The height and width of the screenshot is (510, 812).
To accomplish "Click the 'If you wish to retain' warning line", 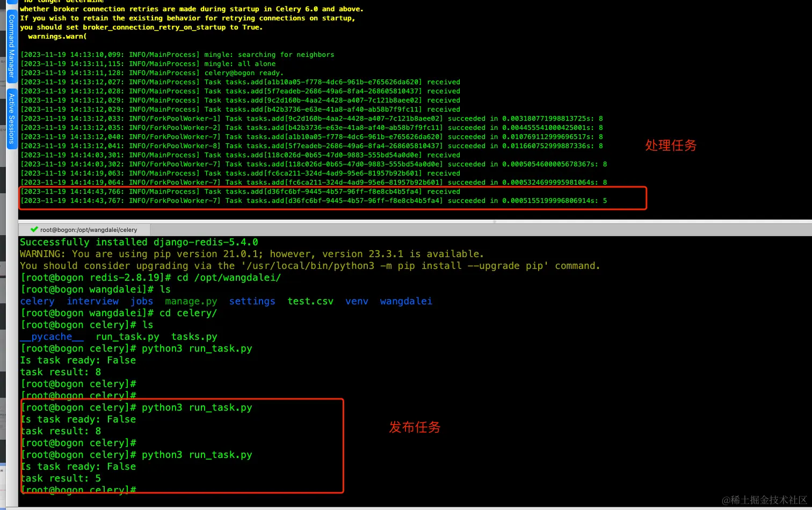I will coord(188,18).
